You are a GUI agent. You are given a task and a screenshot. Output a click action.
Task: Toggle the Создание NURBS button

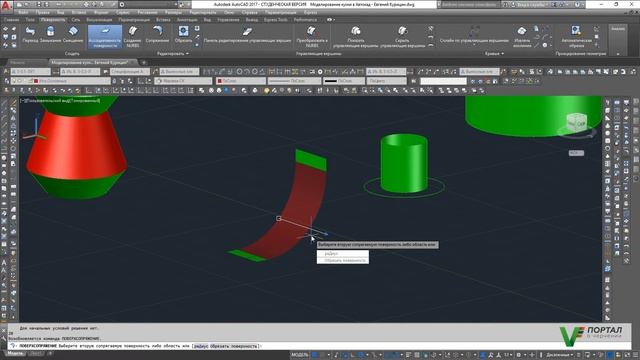click(x=133, y=37)
